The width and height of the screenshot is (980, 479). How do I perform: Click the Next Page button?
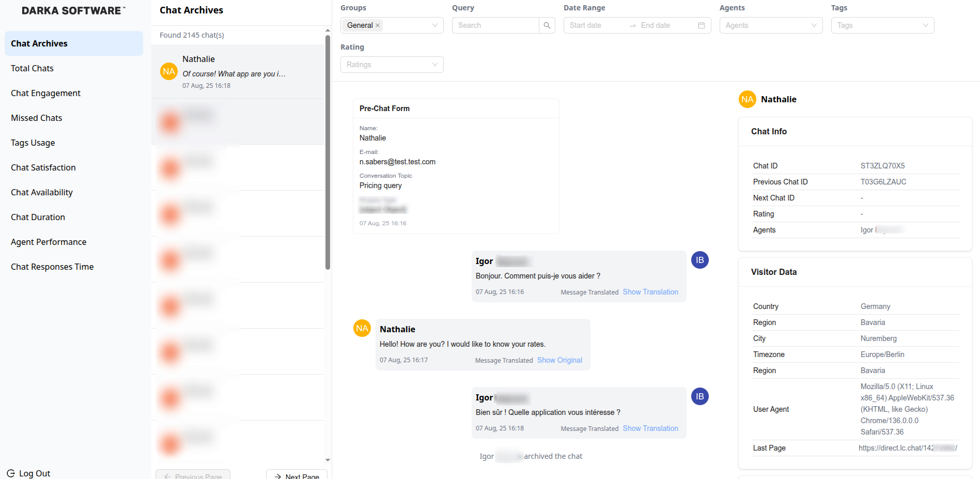tap(297, 475)
